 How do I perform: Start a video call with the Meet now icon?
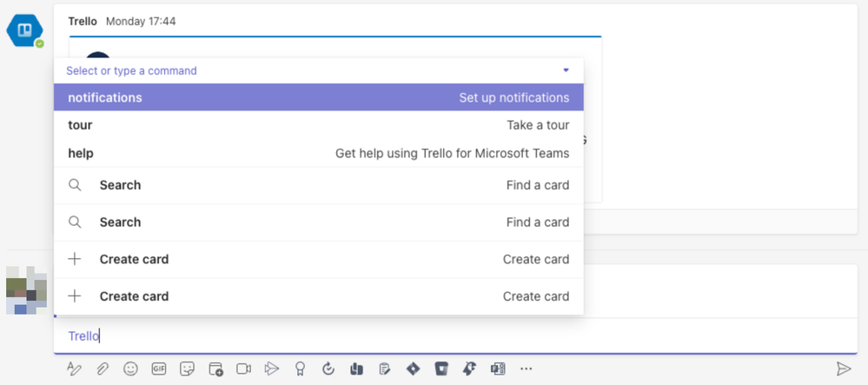(x=243, y=368)
